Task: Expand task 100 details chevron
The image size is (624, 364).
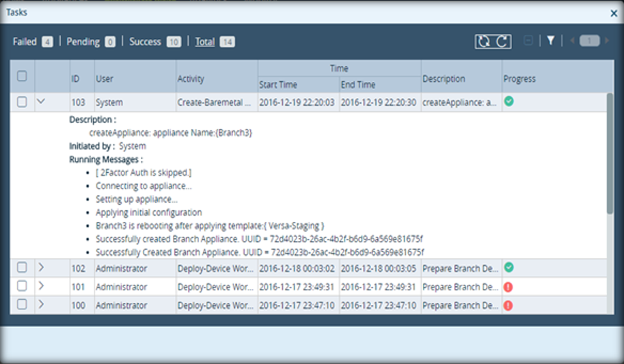Action: tap(41, 305)
